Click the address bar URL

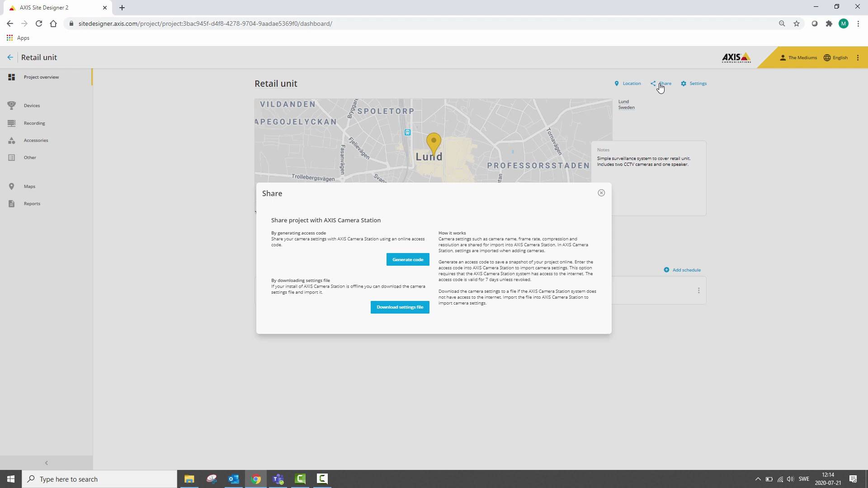(205, 23)
